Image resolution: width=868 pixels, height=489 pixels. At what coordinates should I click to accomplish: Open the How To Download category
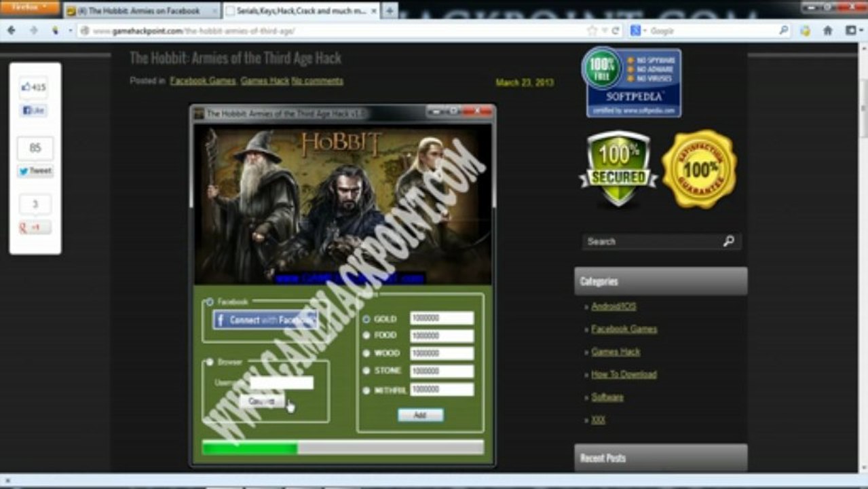(x=624, y=374)
